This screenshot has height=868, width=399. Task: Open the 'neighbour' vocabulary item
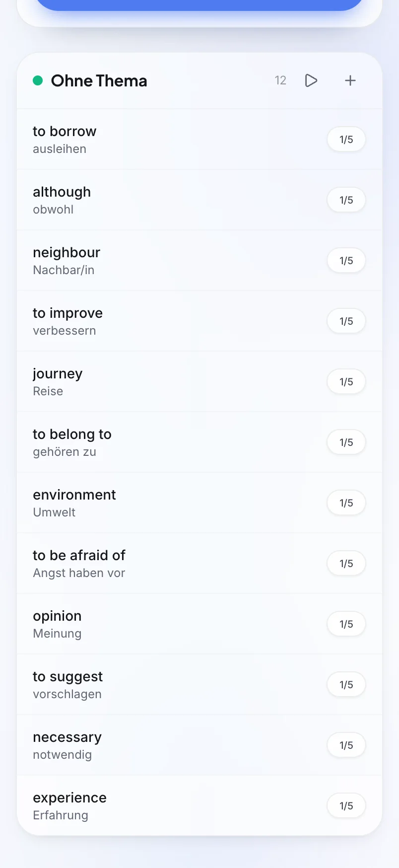(199, 261)
